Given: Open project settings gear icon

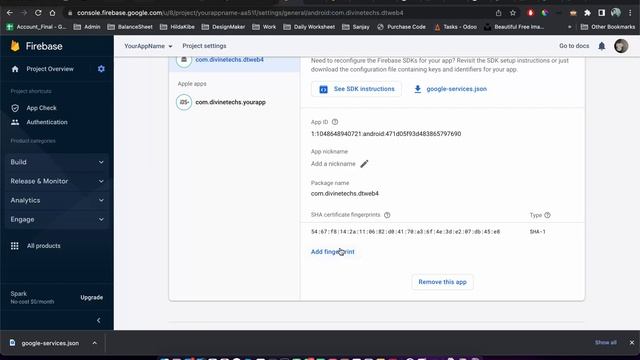Looking at the screenshot, I should coord(101,69).
